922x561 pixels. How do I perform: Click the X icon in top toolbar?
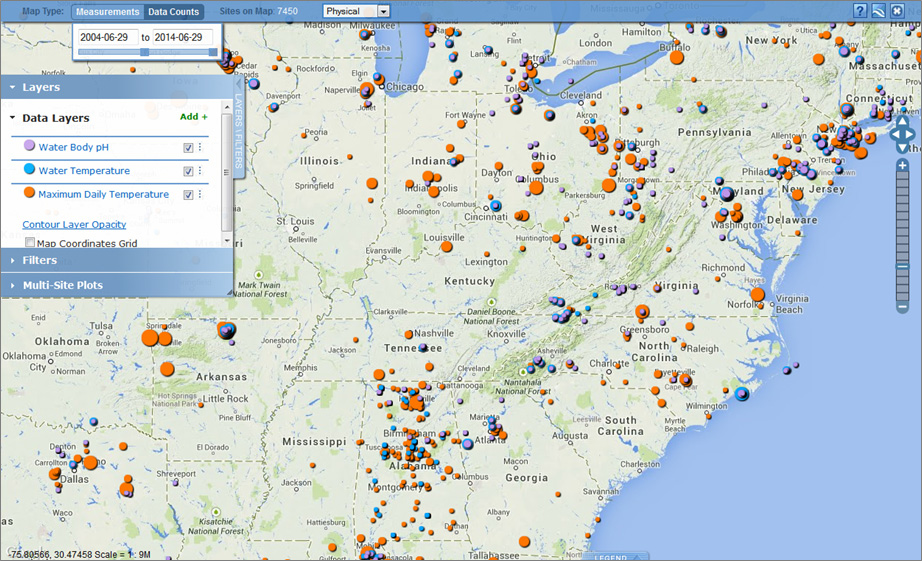[x=897, y=11]
